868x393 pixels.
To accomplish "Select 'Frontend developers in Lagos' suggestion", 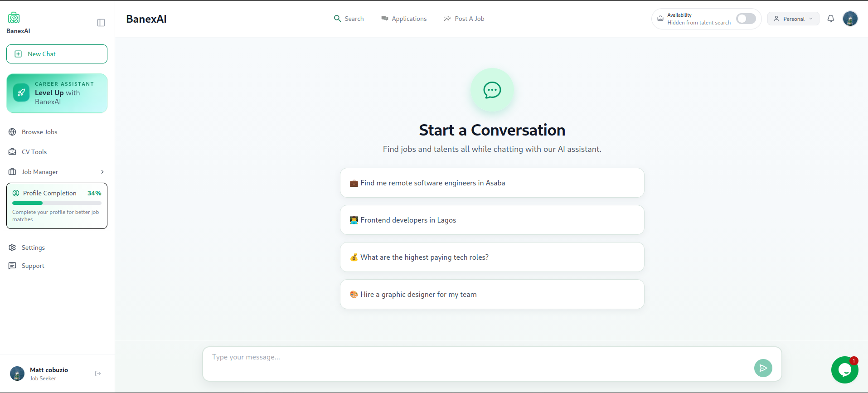I will [492, 220].
